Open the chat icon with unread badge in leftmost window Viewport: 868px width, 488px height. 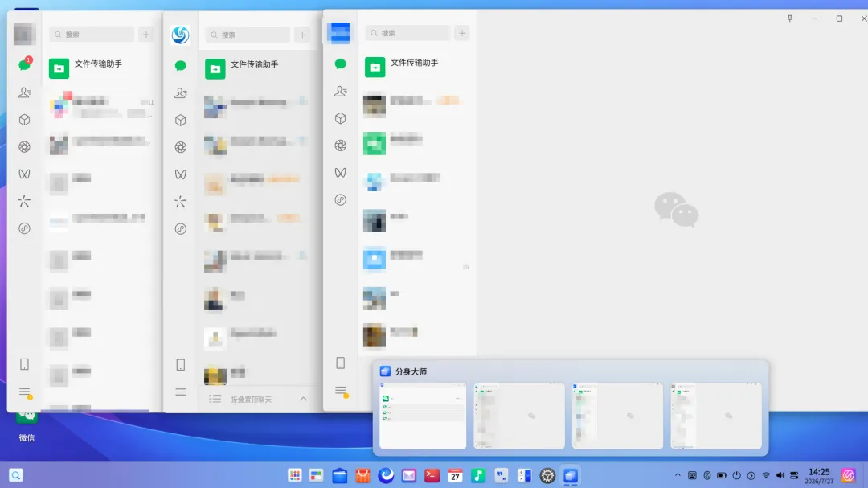[24, 65]
